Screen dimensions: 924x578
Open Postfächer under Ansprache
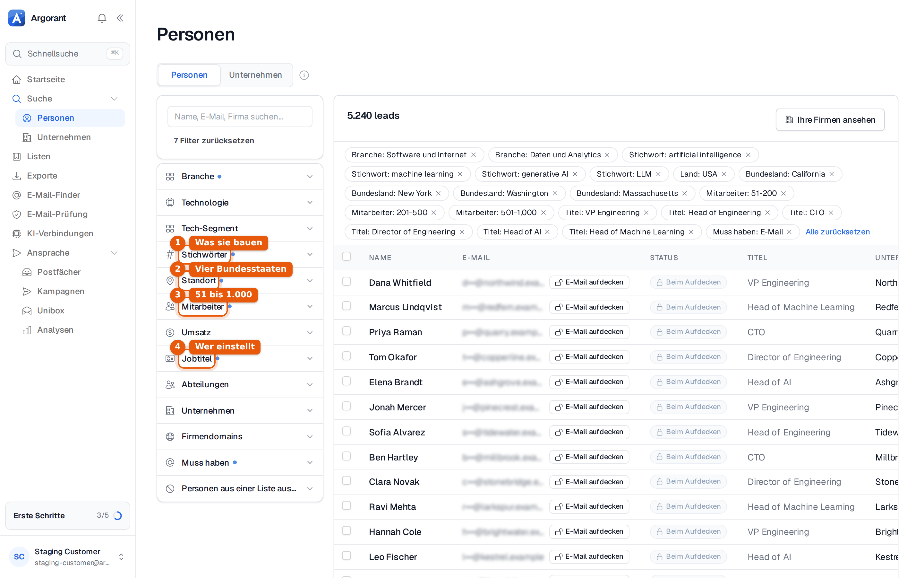pos(70,272)
